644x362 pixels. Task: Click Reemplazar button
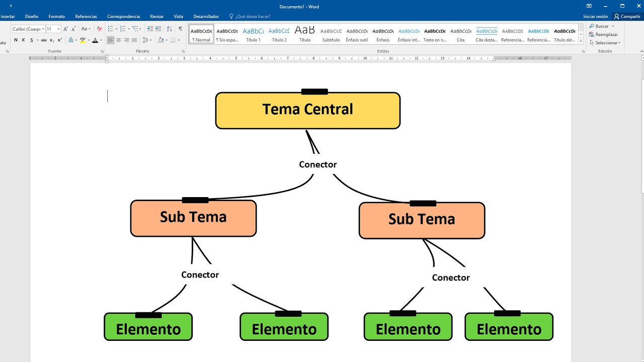click(604, 35)
